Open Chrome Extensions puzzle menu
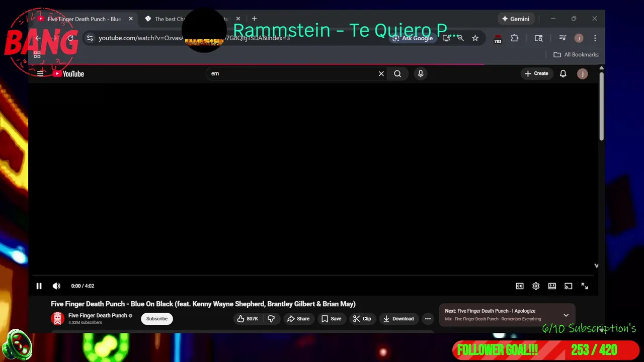 [x=515, y=38]
